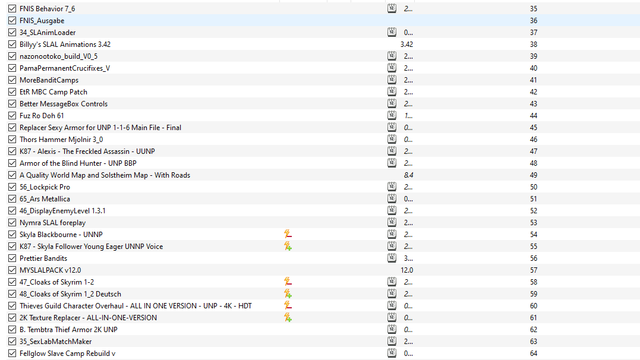Click the conflict flag icon for 48_Cloaks of Skyrim Deutsch
Image resolution: width=640 pixels, height=360 pixels.
tap(288, 293)
